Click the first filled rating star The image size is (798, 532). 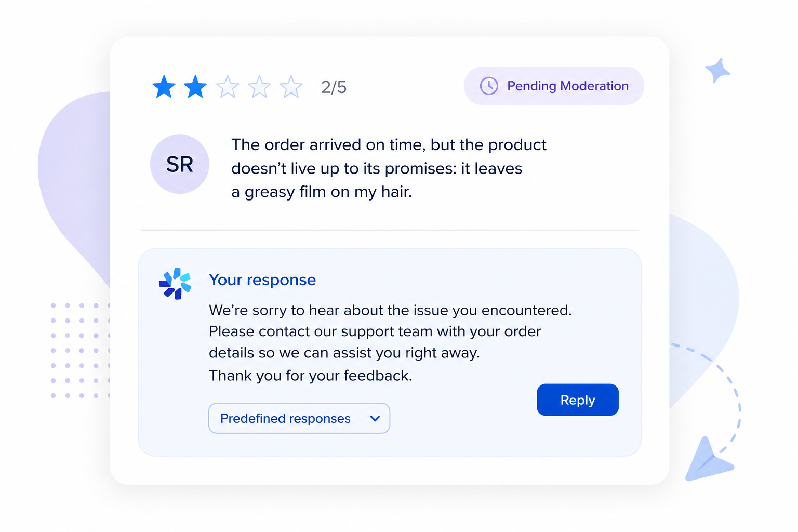(x=164, y=87)
